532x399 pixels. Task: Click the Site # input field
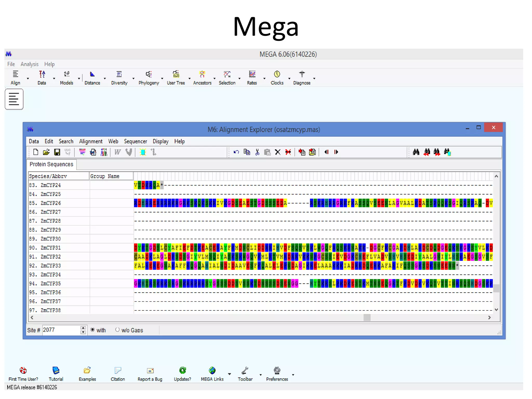[62, 330]
